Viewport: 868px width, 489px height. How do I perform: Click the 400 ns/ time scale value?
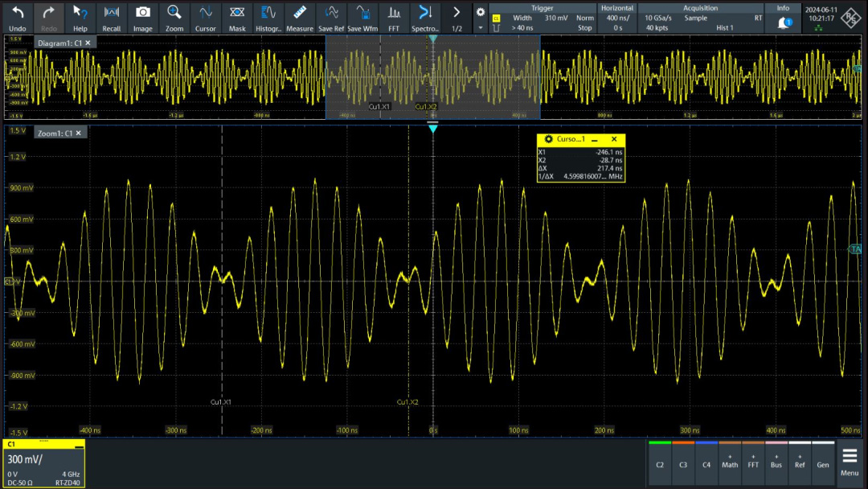[x=617, y=18]
